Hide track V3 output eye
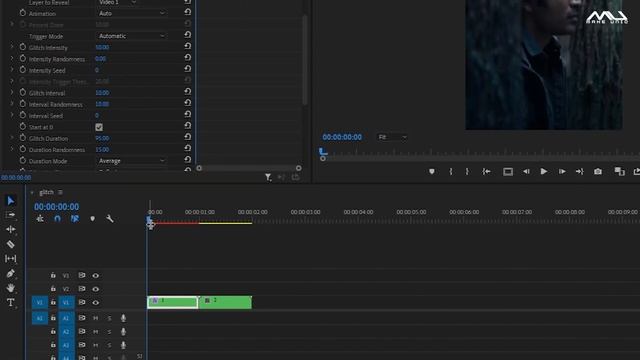This screenshot has height=360, width=640. coord(96,276)
